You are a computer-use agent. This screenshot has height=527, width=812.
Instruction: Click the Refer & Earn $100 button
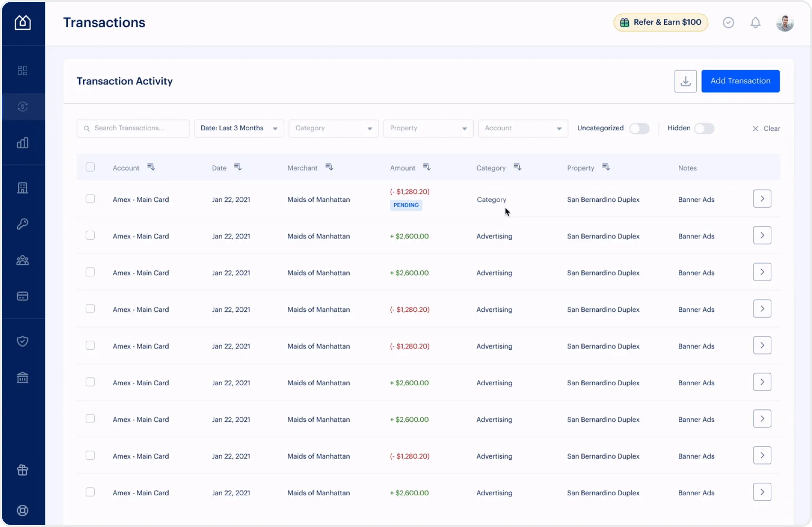click(661, 22)
